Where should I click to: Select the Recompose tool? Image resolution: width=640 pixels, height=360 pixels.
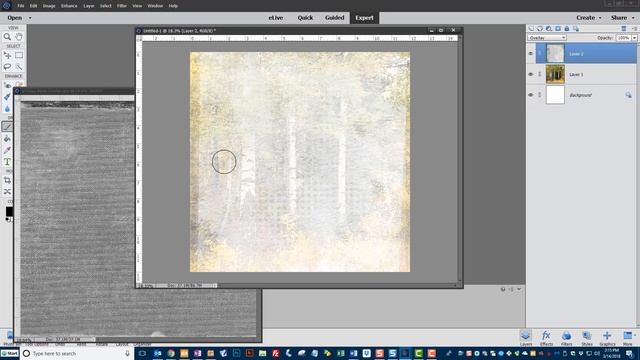(7, 191)
